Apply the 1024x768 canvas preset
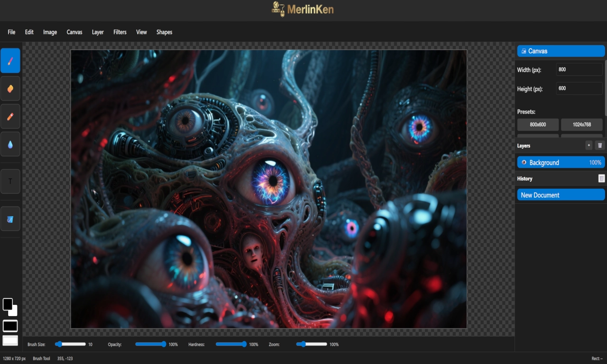This screenshot has width=607, height=364. 582,125
